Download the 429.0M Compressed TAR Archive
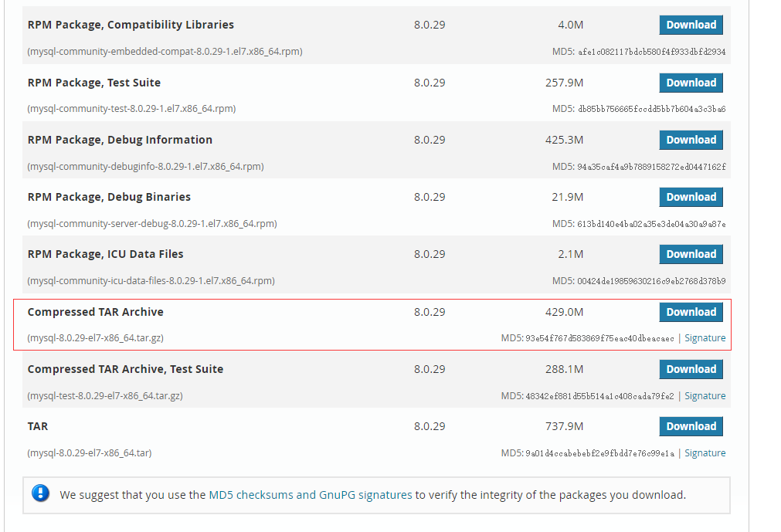This screenshot has height=532, width=781. click(x=691, y=312)
